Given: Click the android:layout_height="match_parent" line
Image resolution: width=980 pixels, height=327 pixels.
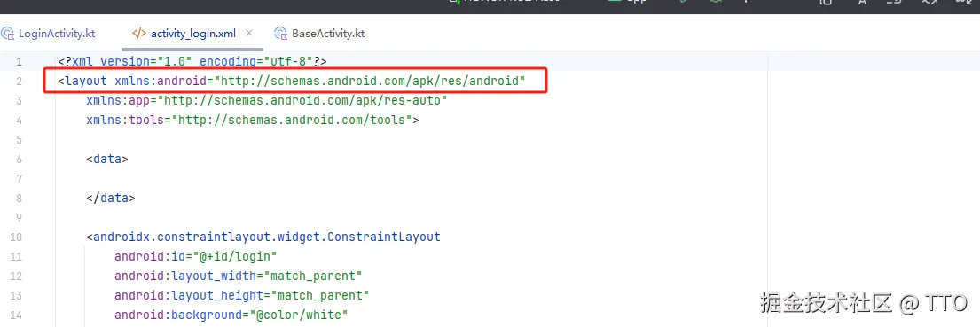Looking at the screenshot, I should click(242, 295).
